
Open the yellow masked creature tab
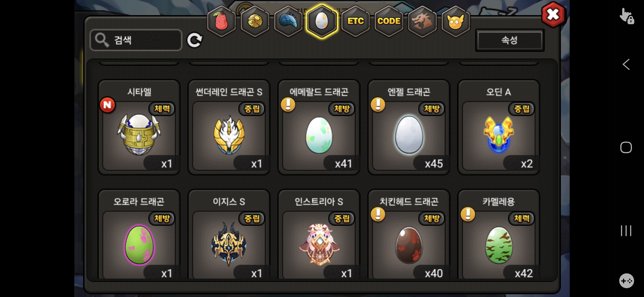point(456,21)
